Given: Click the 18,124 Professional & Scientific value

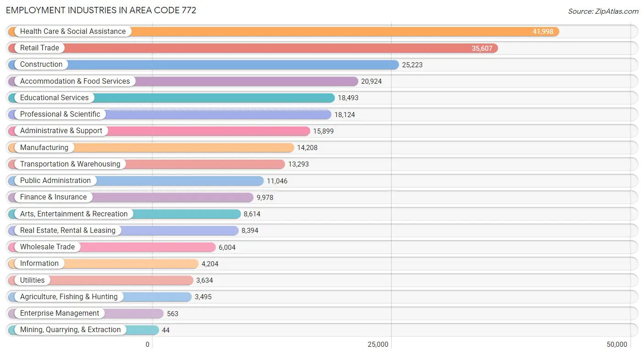Looking at the screenshot, I should 344,114.
